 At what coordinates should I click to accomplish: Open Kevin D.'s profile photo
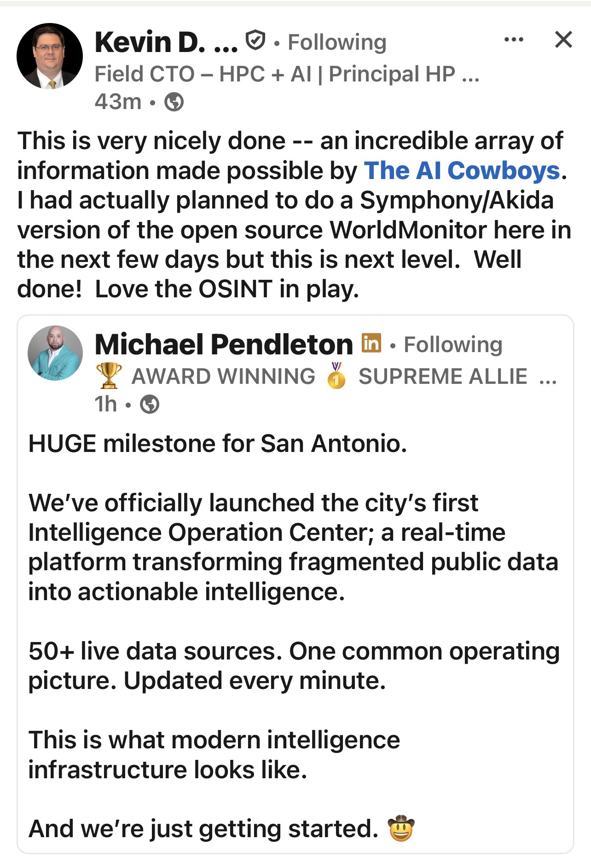tap(50, 56)
